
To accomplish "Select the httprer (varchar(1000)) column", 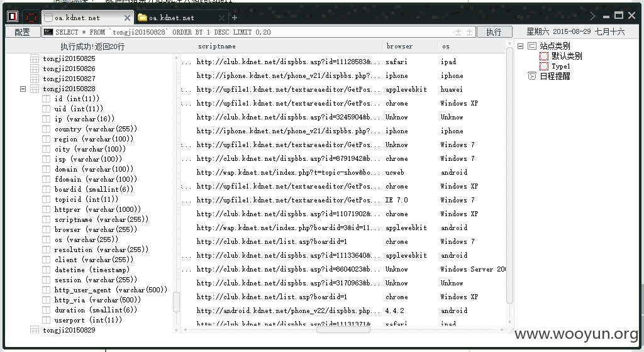I will point(97,209).
